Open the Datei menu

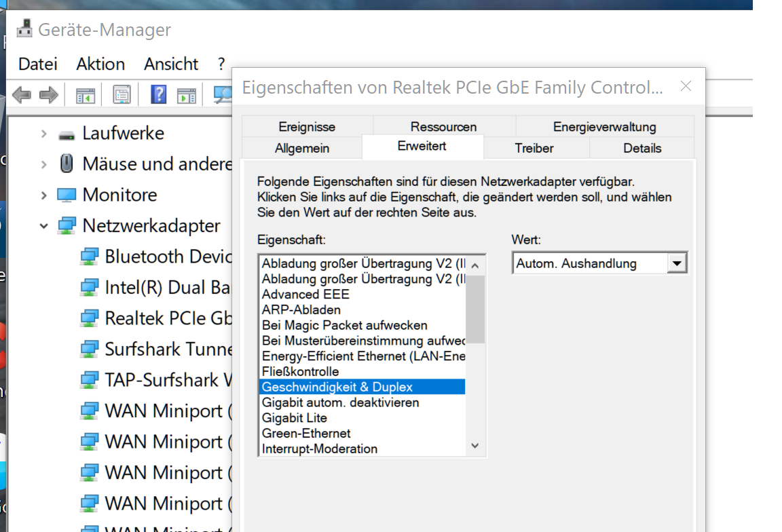click(38, 64)
